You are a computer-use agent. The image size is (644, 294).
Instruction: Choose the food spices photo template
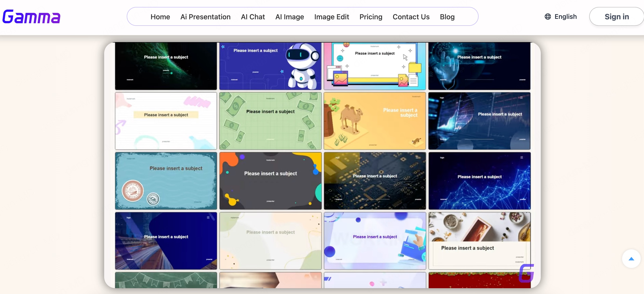(x=479, y=241)
